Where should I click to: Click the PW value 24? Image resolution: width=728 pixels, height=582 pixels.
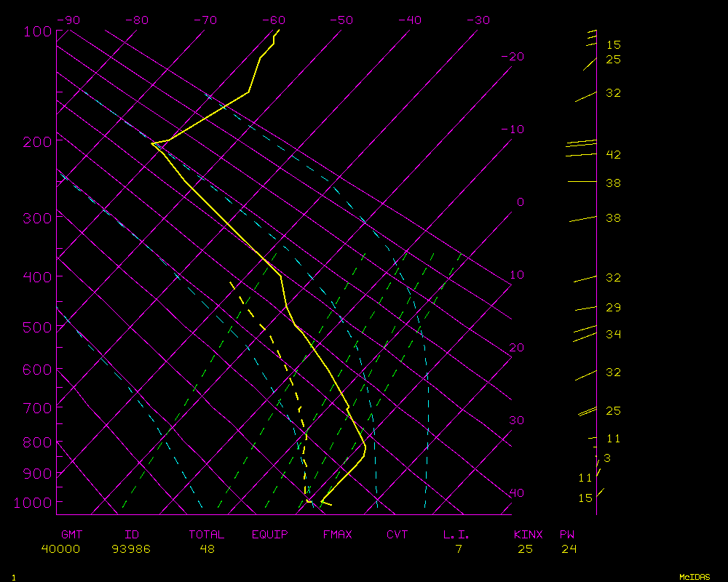pyautogui.click(x=569, y=549)
